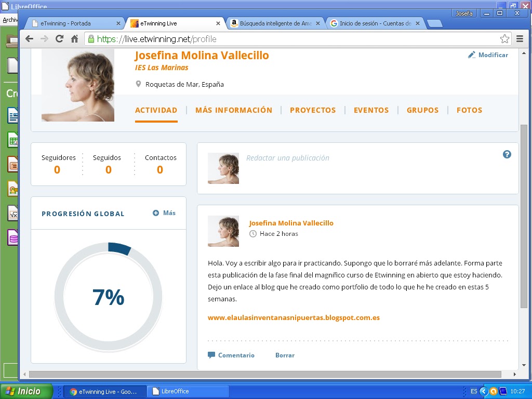Switch to eTwinning - Portada tab

point(75,23)
